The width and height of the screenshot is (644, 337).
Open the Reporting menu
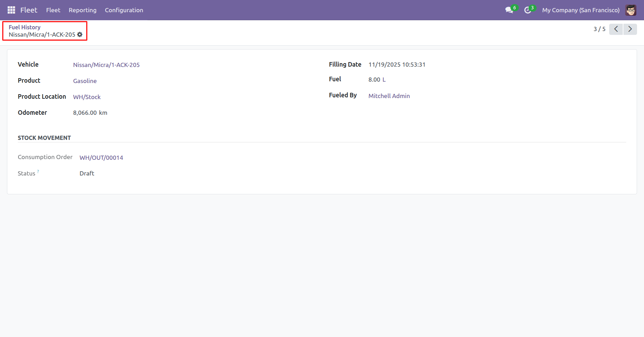coord(83,10)
